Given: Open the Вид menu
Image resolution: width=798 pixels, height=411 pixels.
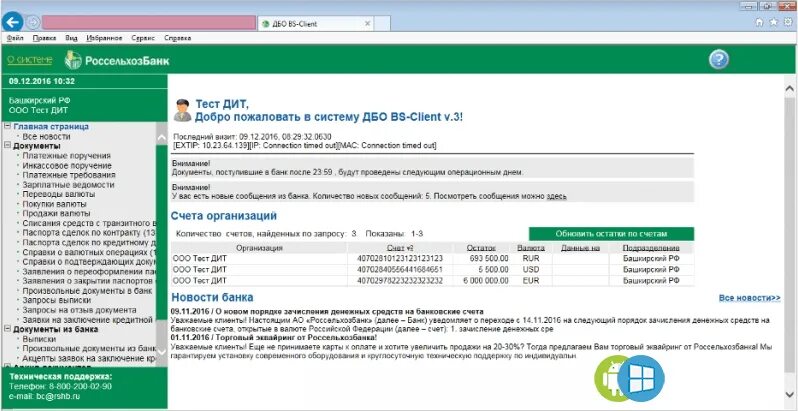Looking at the screenshot, I should pos(71,38).
